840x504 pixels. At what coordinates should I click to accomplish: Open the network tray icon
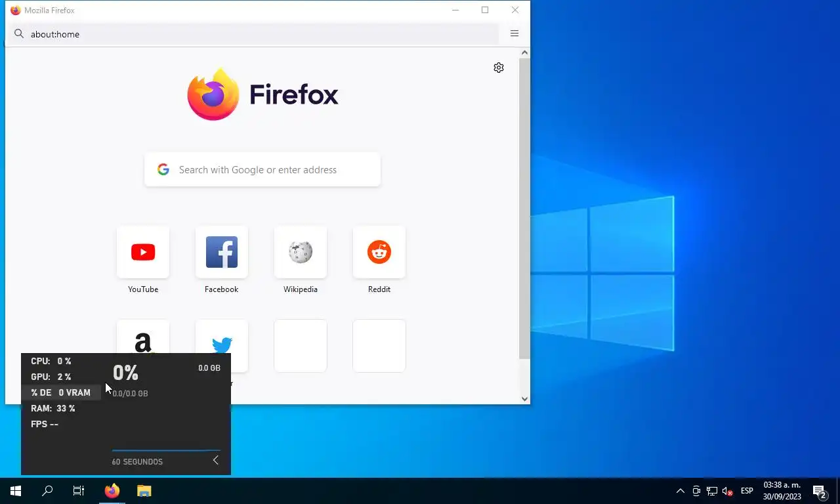tap(712, 491)
